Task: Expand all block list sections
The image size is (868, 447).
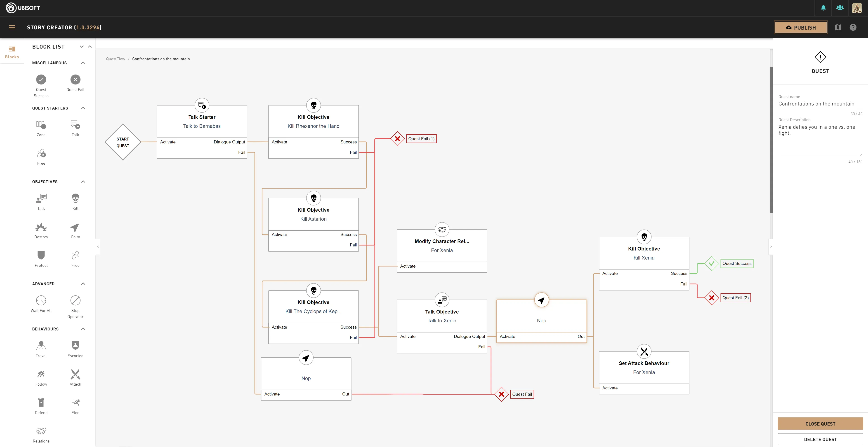Action: 82,47
